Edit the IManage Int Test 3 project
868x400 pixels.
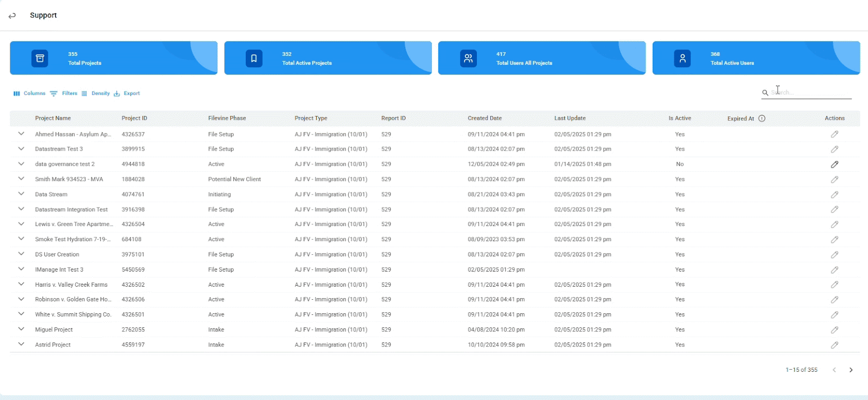pos(834,270)
